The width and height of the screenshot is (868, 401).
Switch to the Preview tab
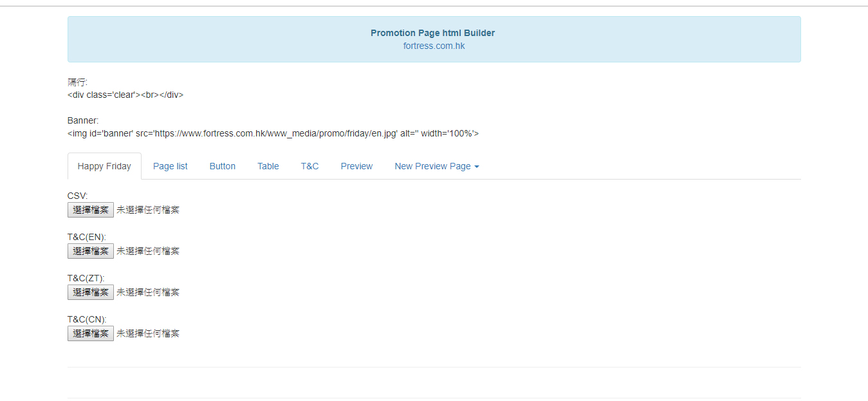coord(356,166)
